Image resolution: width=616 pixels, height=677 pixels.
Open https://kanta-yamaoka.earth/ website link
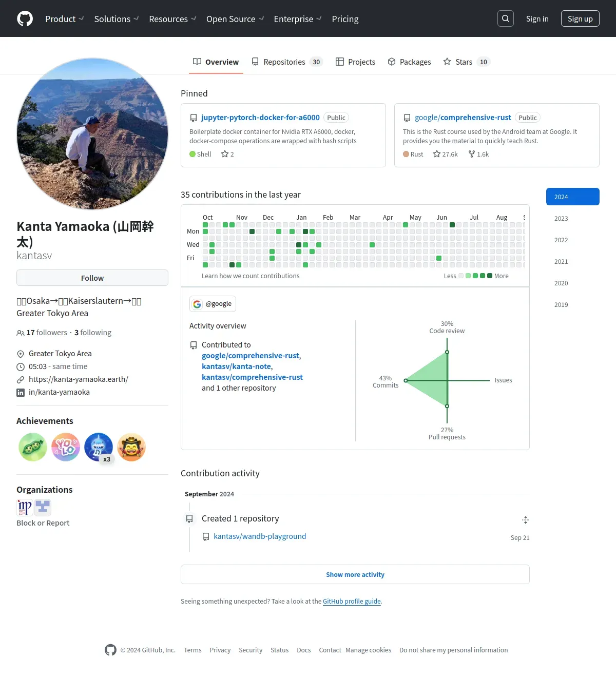(79, 379)
